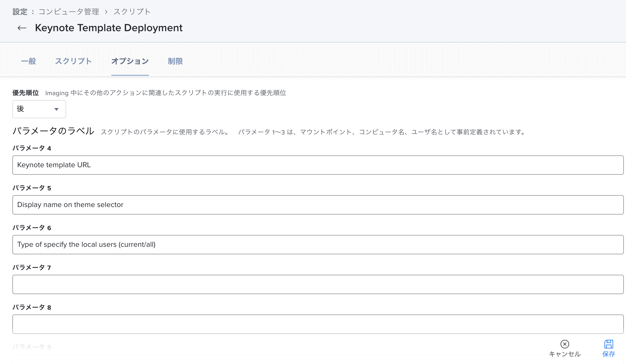The width and height of the screenshot is (626, 364).
Task: Open the 制限 tab
Action: 175,61
